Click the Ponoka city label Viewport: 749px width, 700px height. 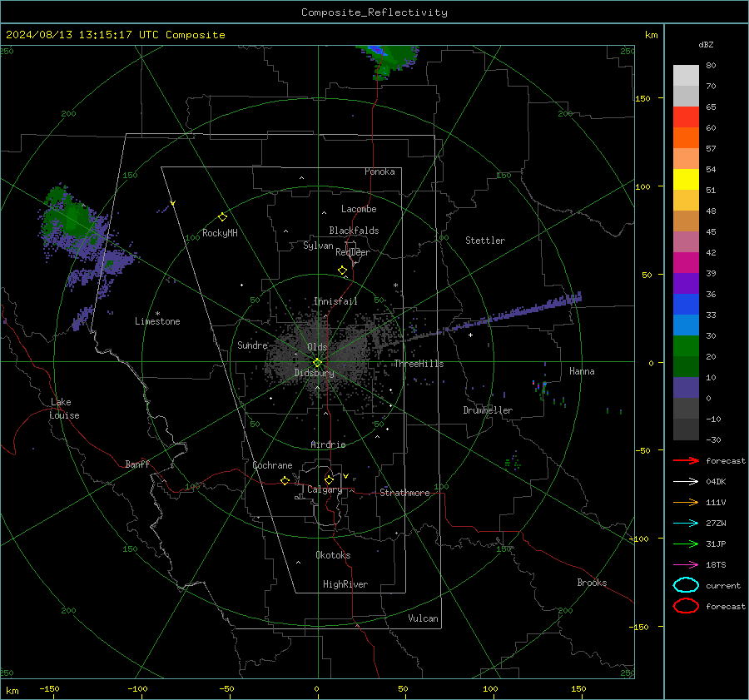pos(379,171)
